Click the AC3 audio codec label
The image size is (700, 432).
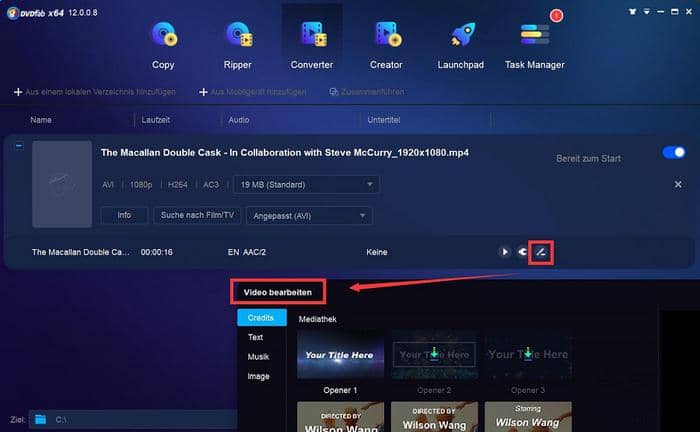(211, 185)
